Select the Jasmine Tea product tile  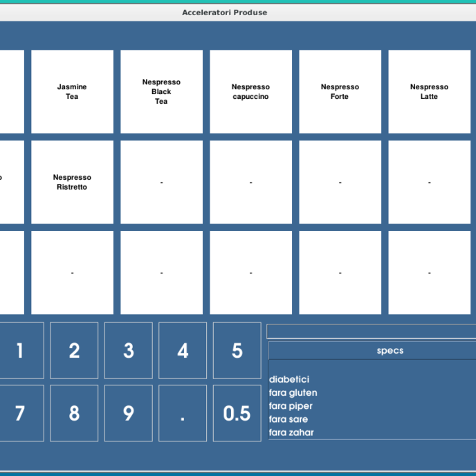click(72, 91)
